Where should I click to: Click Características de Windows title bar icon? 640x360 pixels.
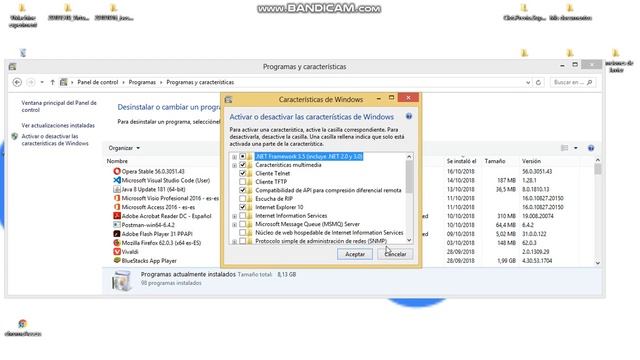(229, 100)
